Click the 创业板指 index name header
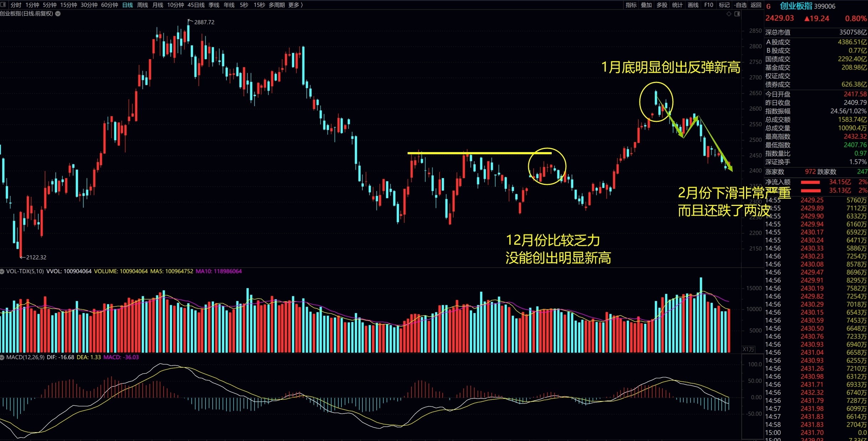This screenshot has height=441, width=868. [796, 6]
